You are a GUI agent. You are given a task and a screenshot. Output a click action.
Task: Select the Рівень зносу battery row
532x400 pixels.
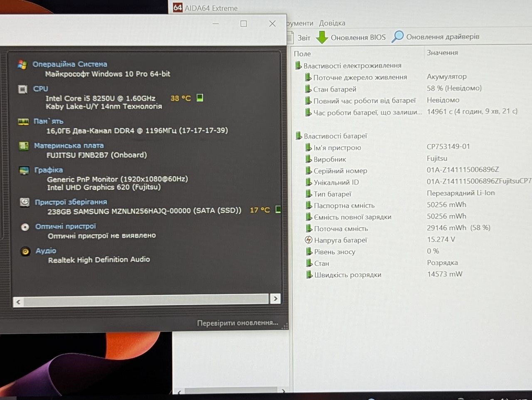(x=335, y=252)
